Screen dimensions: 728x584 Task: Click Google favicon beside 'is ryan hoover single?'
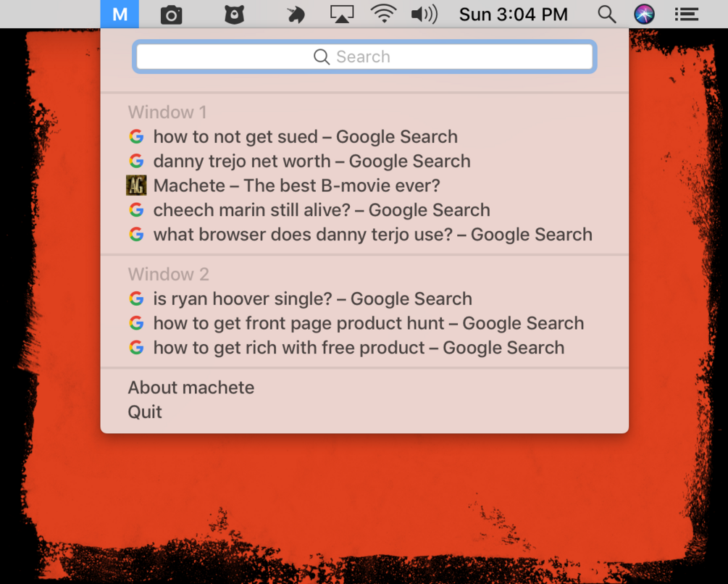(x=136, y=299)
